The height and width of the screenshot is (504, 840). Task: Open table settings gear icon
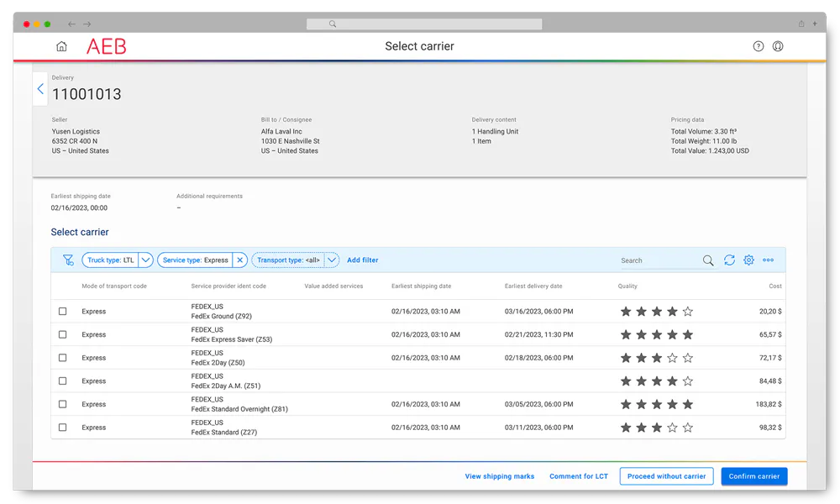tap(748, 260)
